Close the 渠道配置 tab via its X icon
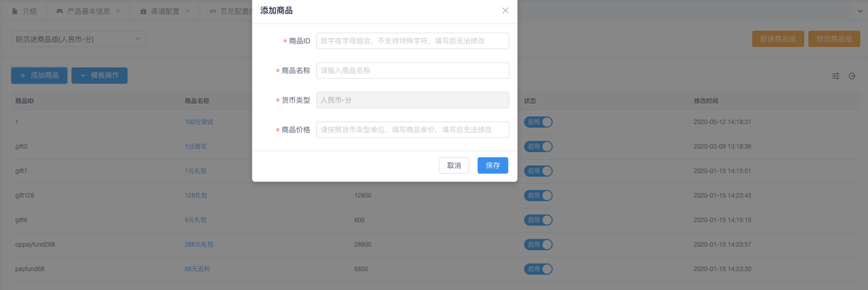The image size is (868, 290). tap(187, 12)
